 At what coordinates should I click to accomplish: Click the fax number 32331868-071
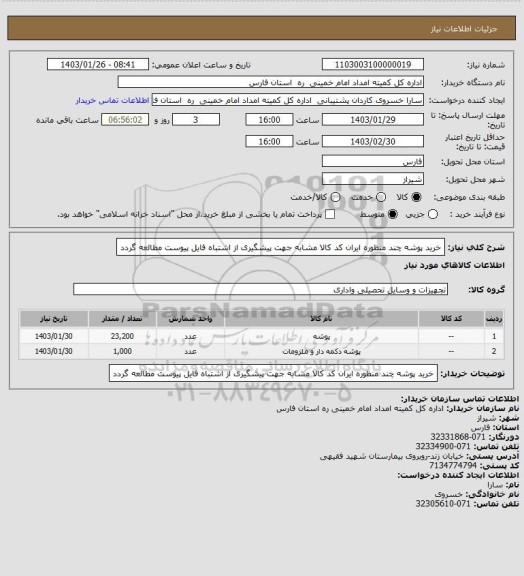pos(458,437)
